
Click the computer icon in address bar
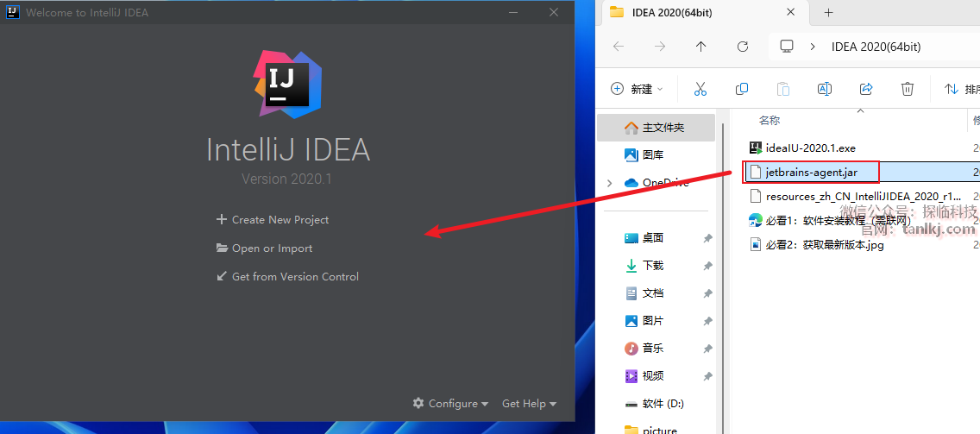(x=787, y=47)
